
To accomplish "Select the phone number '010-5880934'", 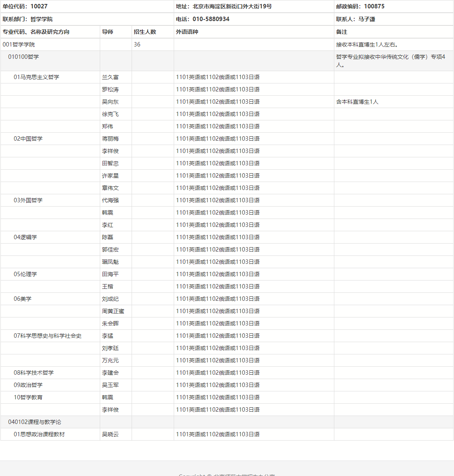I will 211,19.
